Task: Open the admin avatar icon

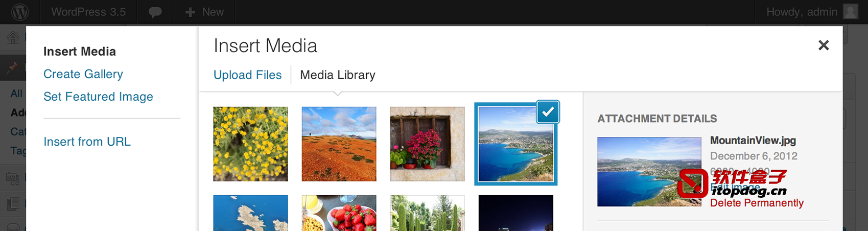Action: tap(851, 11)
